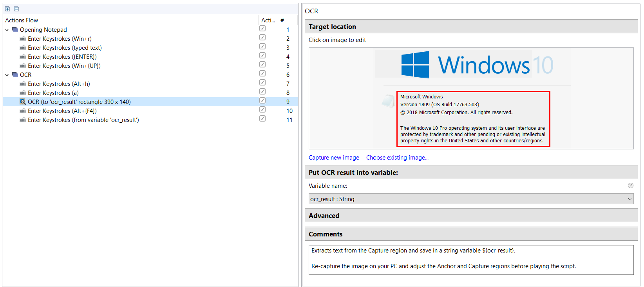Expand the Advanced section header
Viewport: 644px width, 287px height.
471,216
